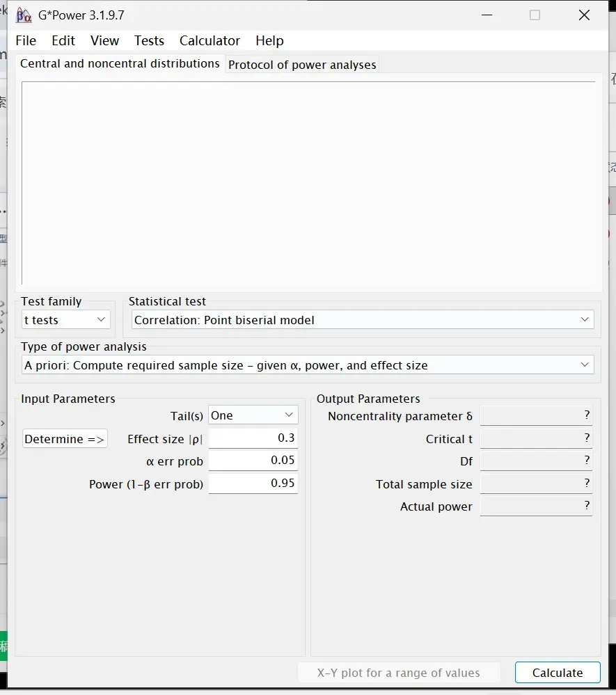
Task: Click the distribution plot area
Action: tap(308, 182)
